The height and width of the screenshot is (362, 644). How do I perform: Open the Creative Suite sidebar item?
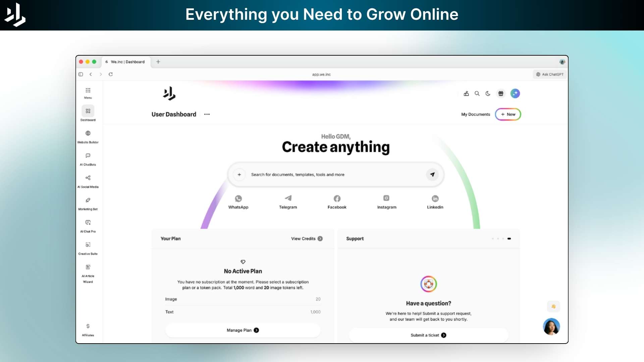88,245
